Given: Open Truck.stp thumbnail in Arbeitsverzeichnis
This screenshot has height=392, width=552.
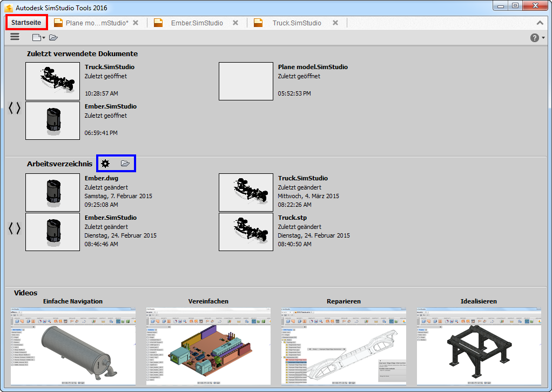Looking at the screenshot, I should (x=246, y=232).
